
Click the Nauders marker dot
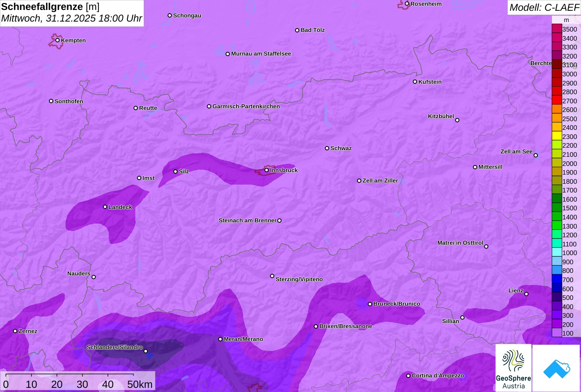[94, 277]
